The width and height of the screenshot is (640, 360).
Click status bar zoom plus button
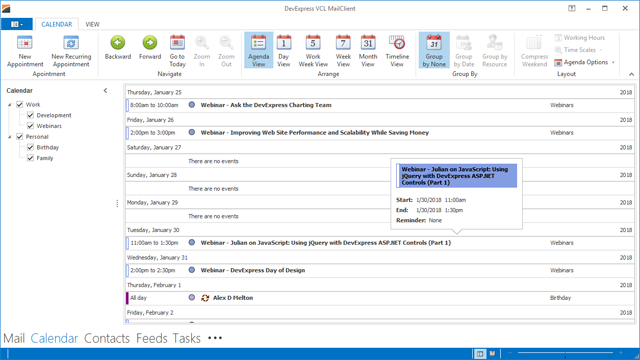click(x=621, y=353)
